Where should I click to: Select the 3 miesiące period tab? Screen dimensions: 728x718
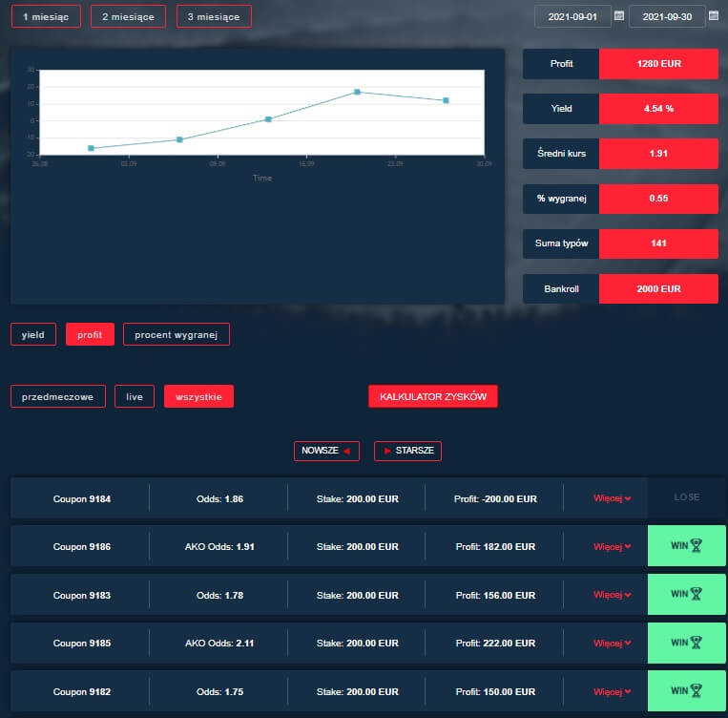pos(214,16)
